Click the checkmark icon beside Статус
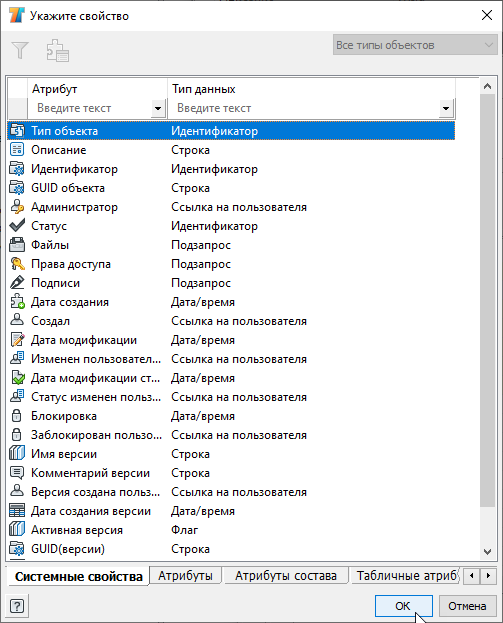 point(17,226)
